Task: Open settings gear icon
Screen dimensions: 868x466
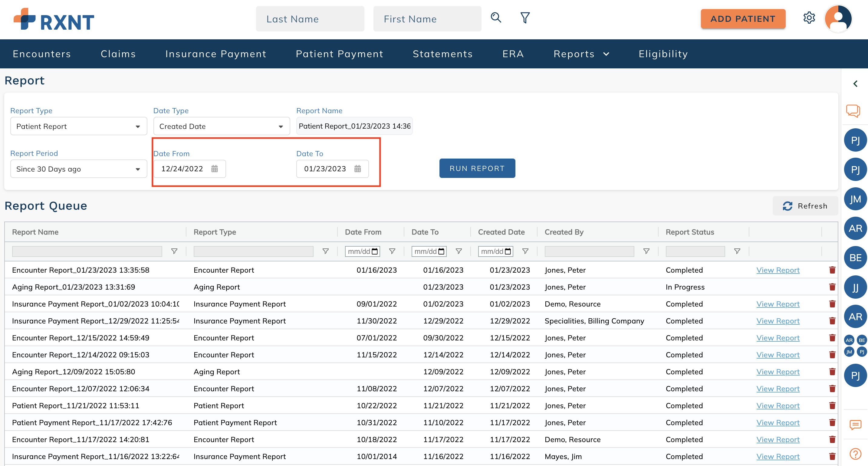Action: point(809,18)
